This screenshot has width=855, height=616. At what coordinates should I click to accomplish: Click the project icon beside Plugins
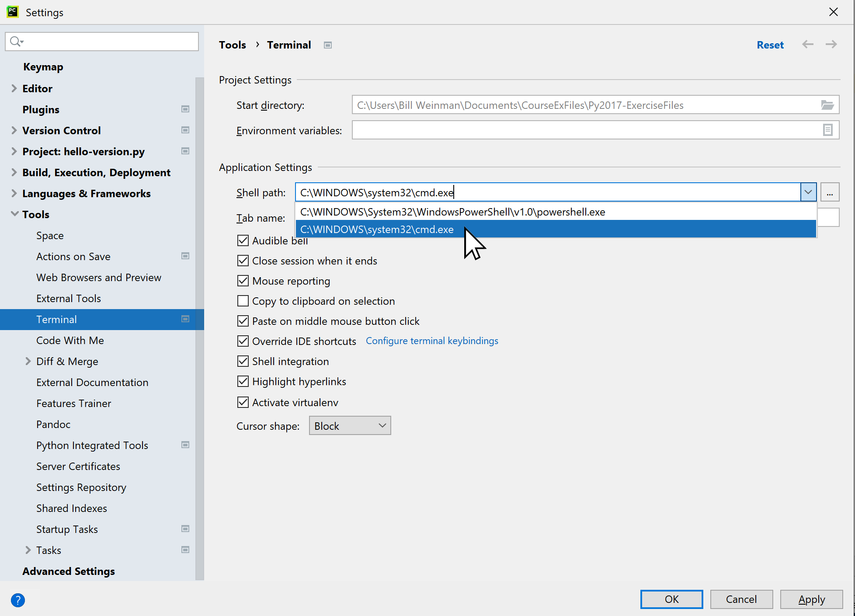tap(185, 109)
